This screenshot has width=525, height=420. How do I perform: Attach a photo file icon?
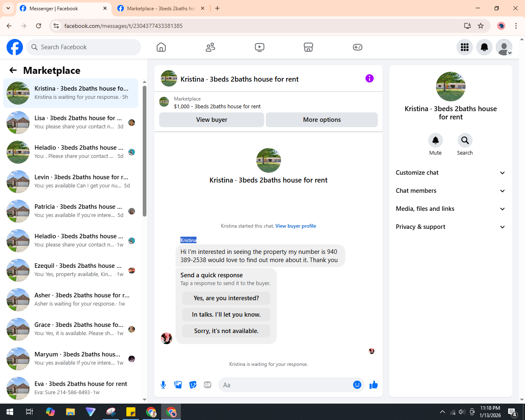pyautogui.click(x=178, y=385)
